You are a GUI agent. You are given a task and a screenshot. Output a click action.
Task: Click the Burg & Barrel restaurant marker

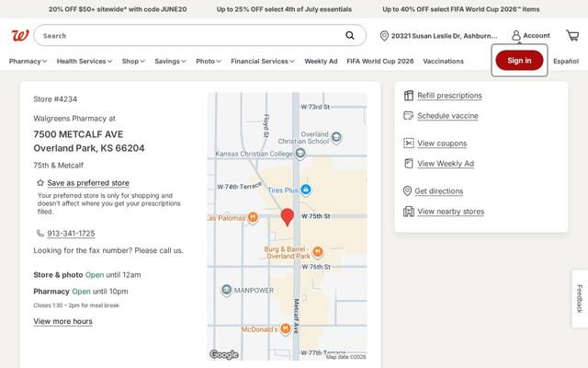(x=317, y=252)
